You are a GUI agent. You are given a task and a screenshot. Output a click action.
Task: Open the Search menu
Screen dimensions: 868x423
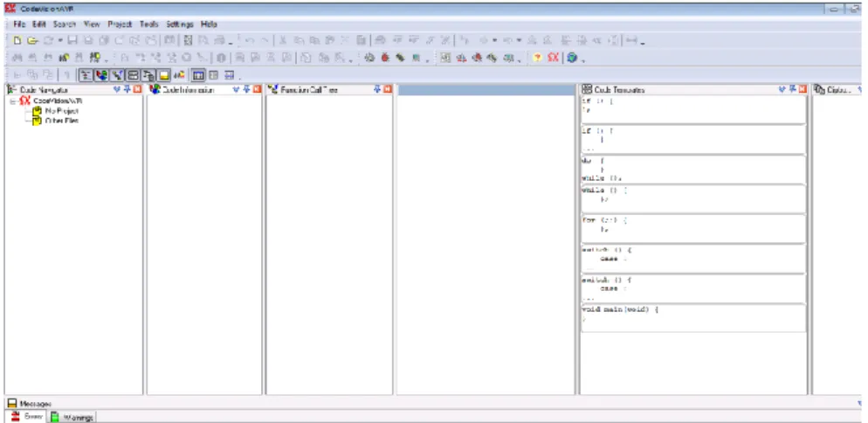click(x=65, y=24)
